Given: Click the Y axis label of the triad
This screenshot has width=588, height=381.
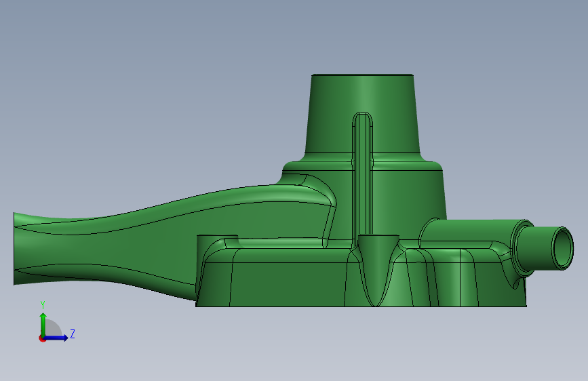Looking at the screenshot, I should 43,305.
